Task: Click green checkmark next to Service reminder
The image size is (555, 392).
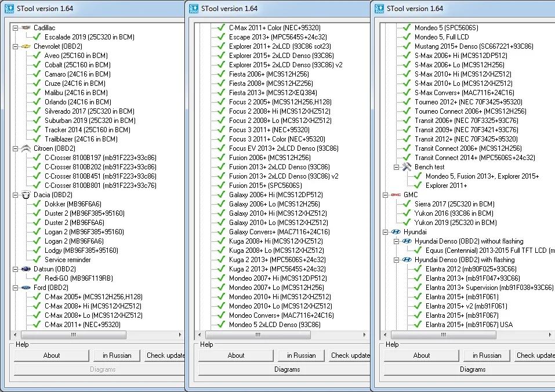Action: [x=37, y=260]
